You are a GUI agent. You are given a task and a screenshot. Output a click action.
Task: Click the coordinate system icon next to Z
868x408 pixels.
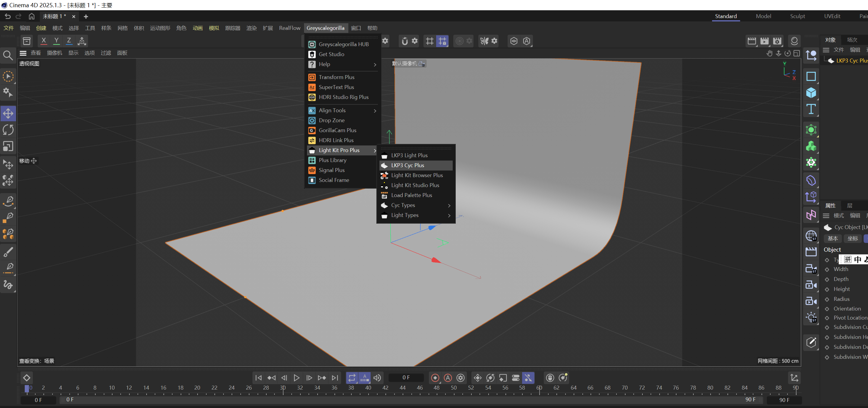(82, 41)
